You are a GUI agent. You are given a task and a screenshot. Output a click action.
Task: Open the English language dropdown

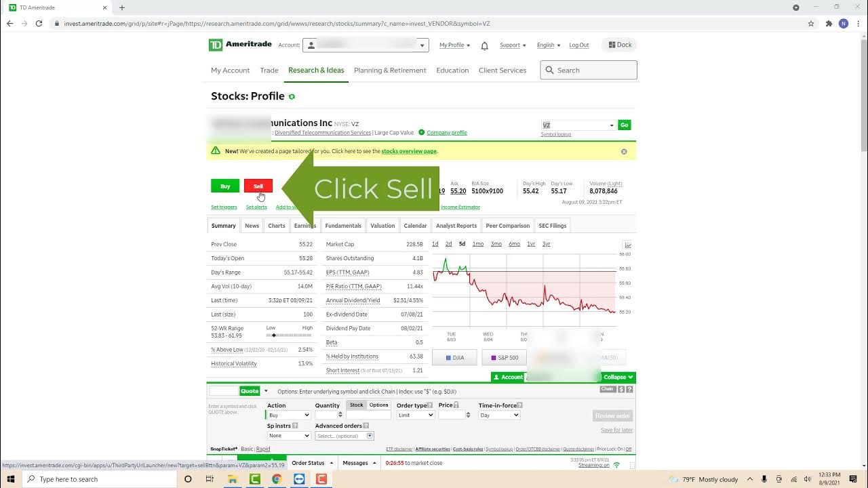548,45
